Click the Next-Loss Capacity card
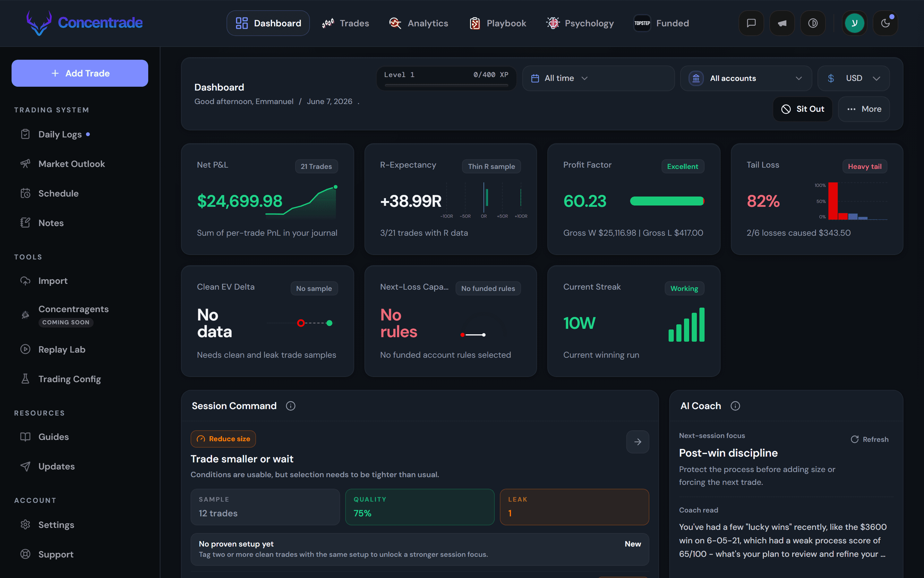The height and width of the screenshot is (578, 924). [x=450, y=321]
